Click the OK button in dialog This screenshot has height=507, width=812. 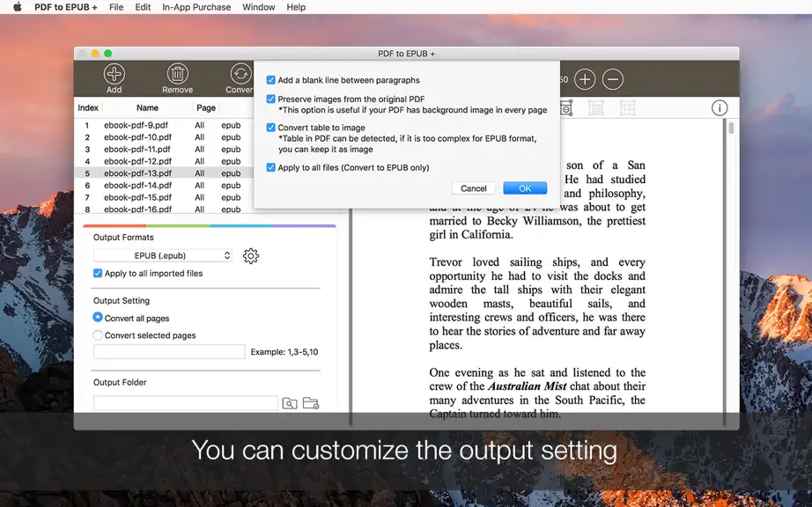[525, 188]
